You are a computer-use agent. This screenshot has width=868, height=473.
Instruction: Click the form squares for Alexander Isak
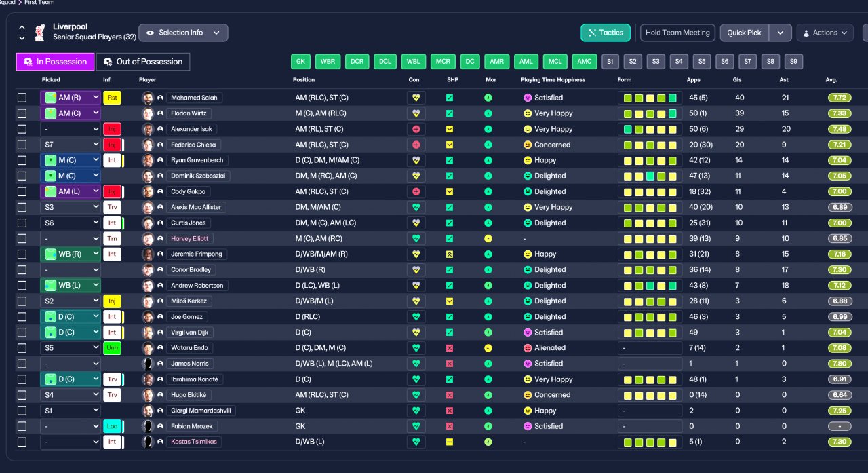650,129
